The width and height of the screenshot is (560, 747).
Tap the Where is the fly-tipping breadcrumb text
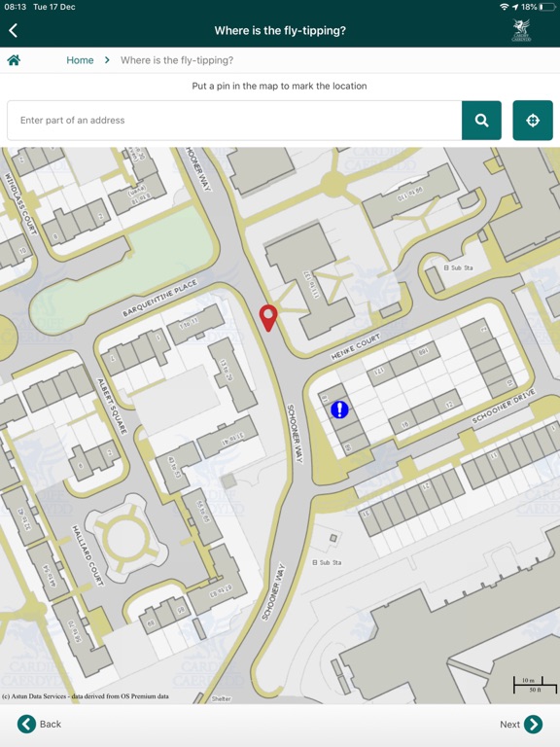[x=177, y=60]
